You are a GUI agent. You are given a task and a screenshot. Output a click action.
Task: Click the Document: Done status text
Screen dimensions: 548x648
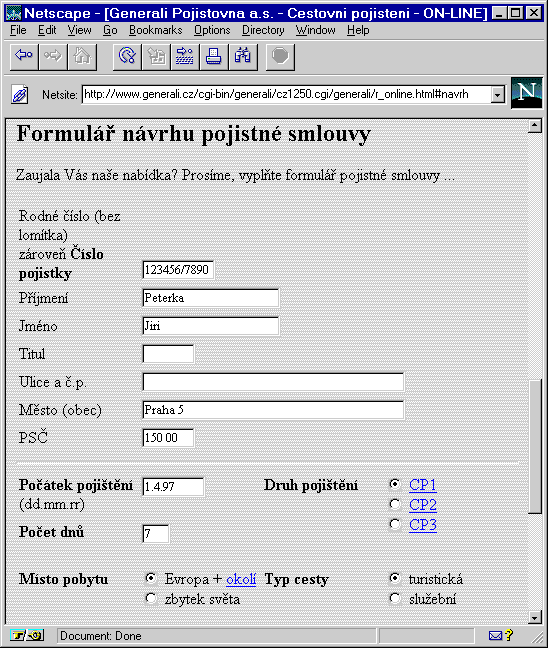pyautogui.click(x=101, y=636)
